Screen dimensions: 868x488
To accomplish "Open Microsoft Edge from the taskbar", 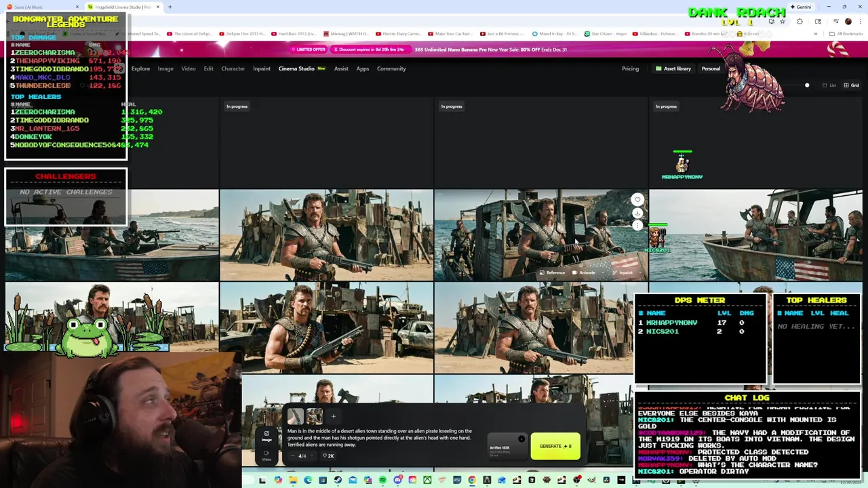I will tap(308, 481).
